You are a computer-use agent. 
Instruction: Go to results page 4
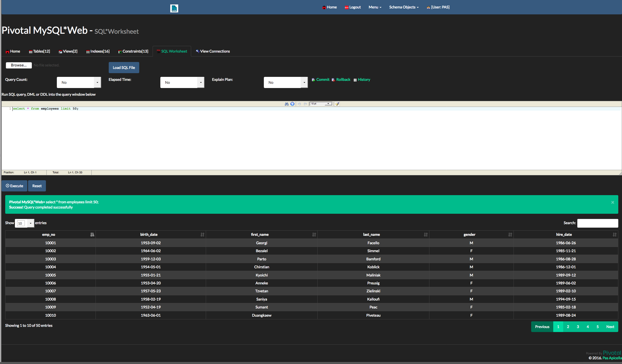(588, 327)
